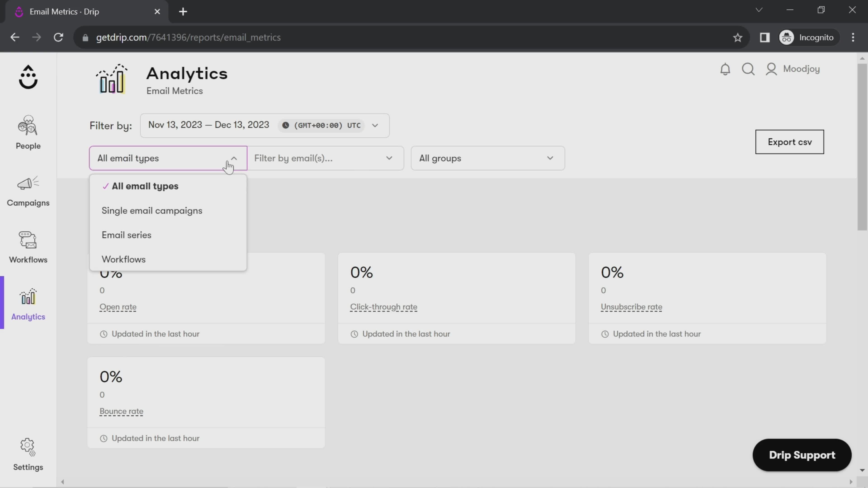Open the notifications bell

[x=725, y=69]
